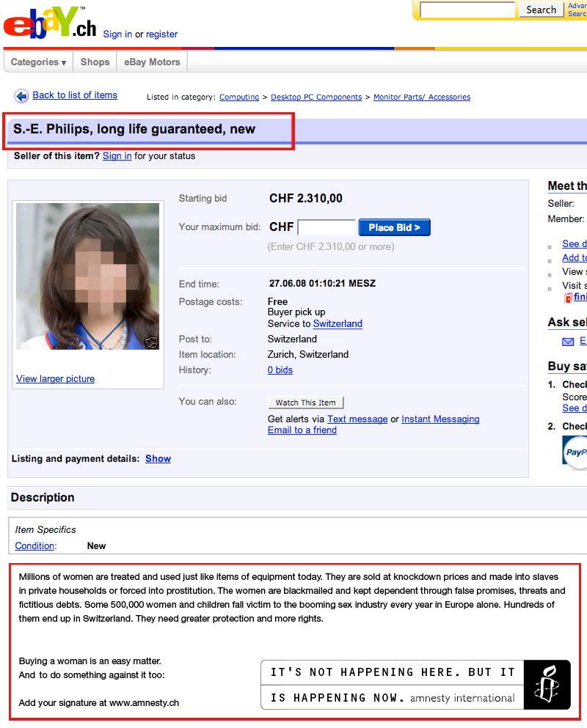Click the text 'Add your signature at www.amnesty.ch'
Screen dimensions: 587x728
coord(99,703)
